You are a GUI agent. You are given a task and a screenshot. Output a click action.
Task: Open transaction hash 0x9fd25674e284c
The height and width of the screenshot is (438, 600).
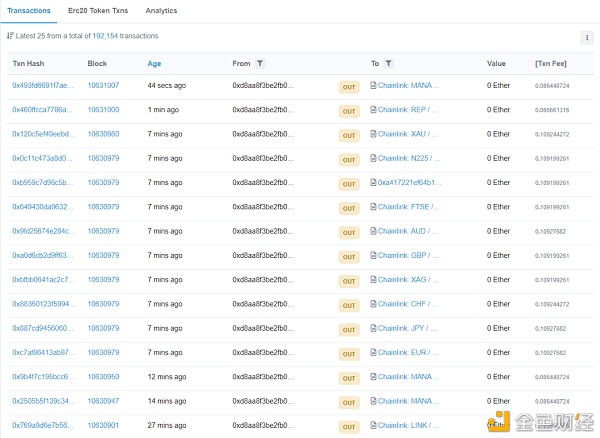click(x=44, y=231)
